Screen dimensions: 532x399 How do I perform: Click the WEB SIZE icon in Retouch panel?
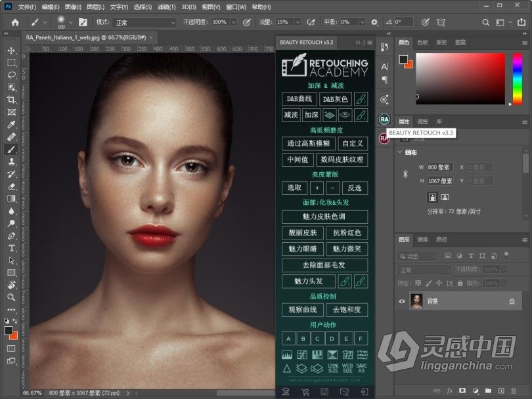click(x=347, y=368)
